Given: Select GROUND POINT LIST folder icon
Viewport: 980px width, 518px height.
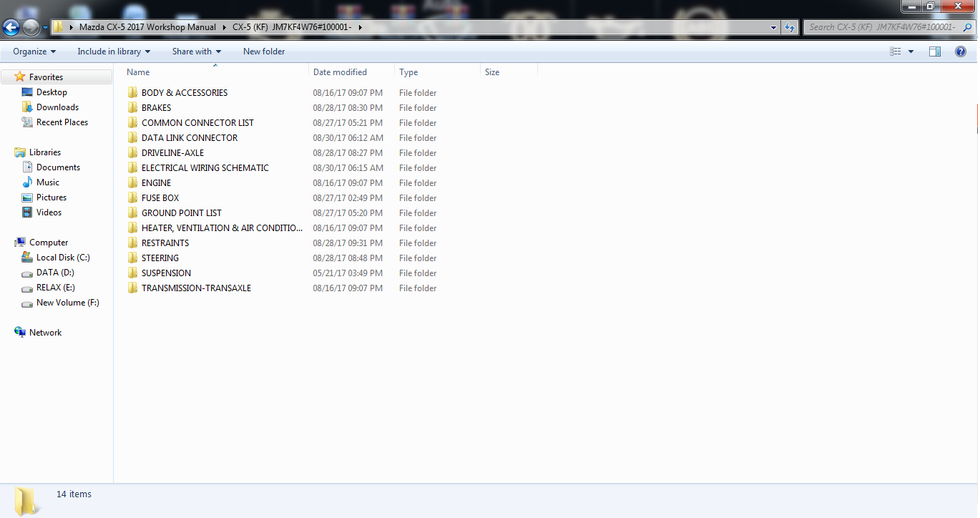Looking at the screenshot, I should click(x=132, y=213).
